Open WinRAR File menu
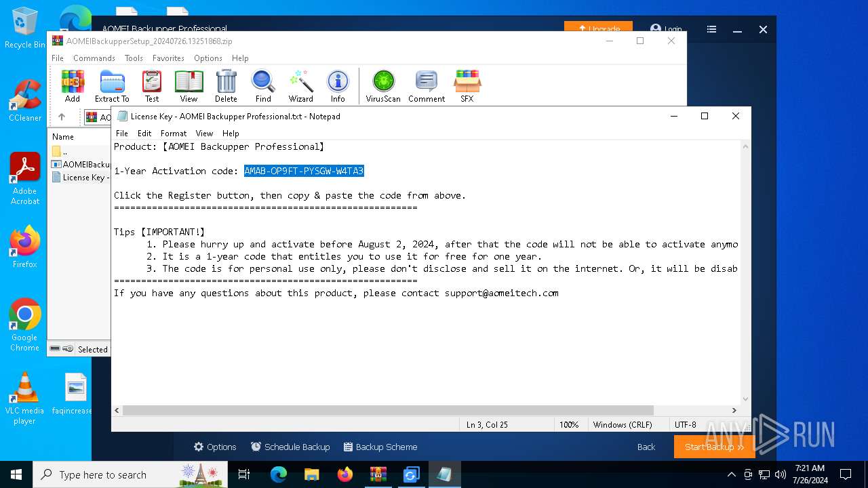 point(58,58)
